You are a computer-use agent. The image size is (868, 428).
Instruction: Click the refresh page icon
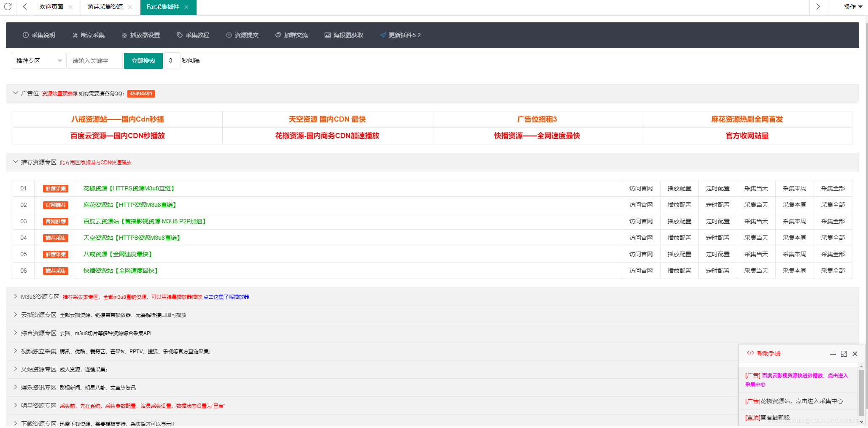pyautogui.click(x=8, y=7)
